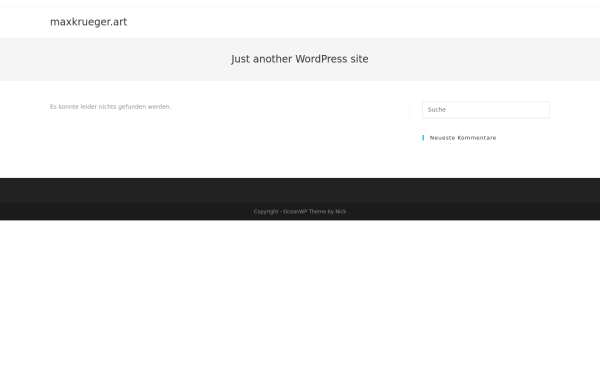
Task: Click the Neueste Kommentare widget heading
Action: 463,138
